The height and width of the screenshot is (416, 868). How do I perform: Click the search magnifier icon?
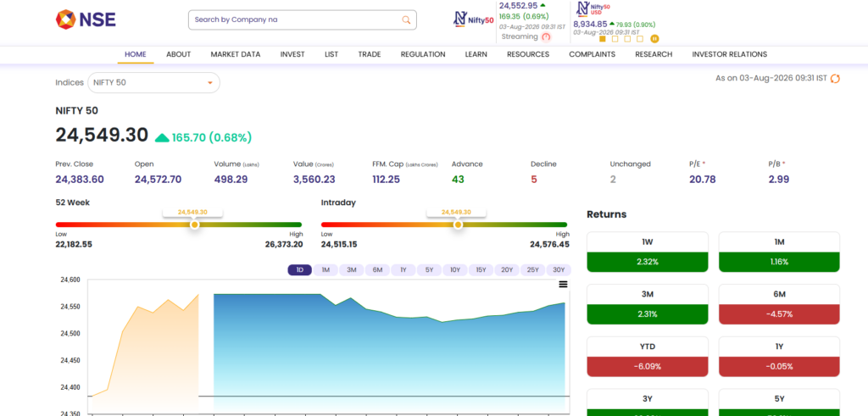(x=406, y=20)
